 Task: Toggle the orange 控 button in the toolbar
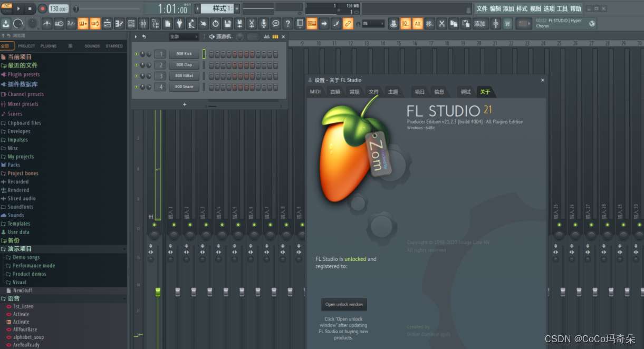(405, 24)
